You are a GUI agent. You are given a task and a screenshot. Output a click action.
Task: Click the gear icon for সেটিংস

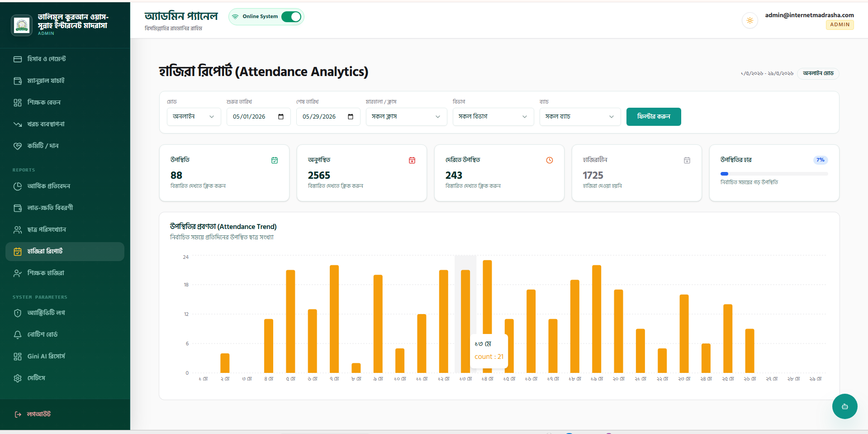(18, 378)
